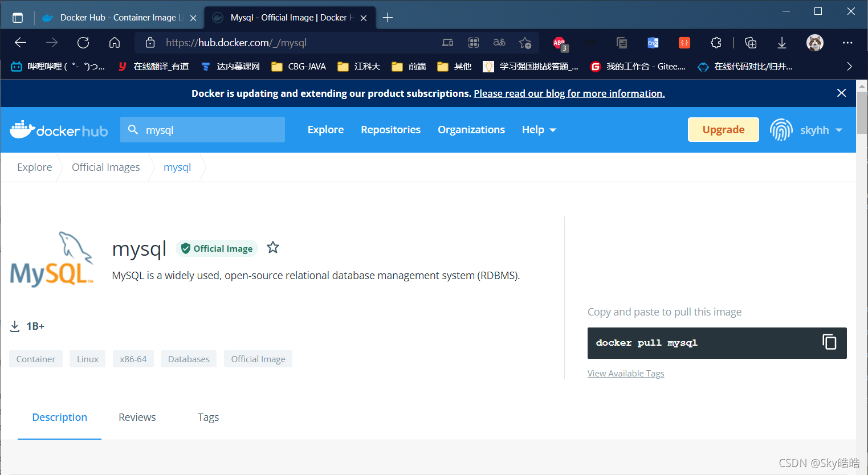868x475 pixels.
Task: Open the Youdao online translation bookmark
Action: pyautogui.click(x=153, y=67)
